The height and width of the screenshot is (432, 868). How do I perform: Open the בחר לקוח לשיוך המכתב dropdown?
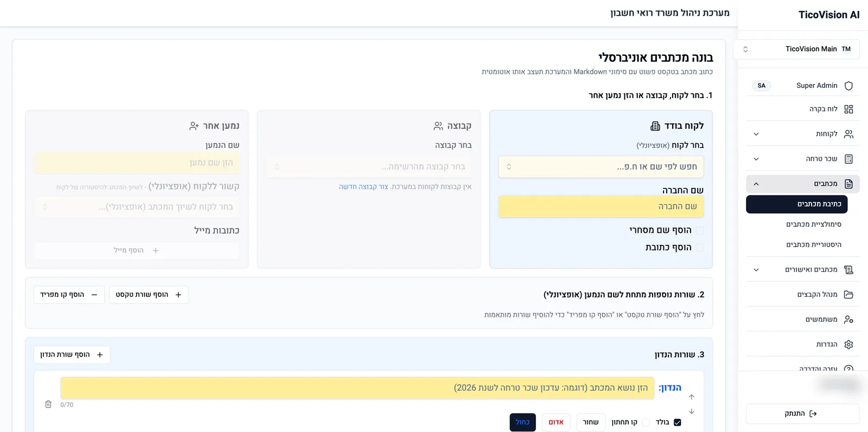coord(137,207)
